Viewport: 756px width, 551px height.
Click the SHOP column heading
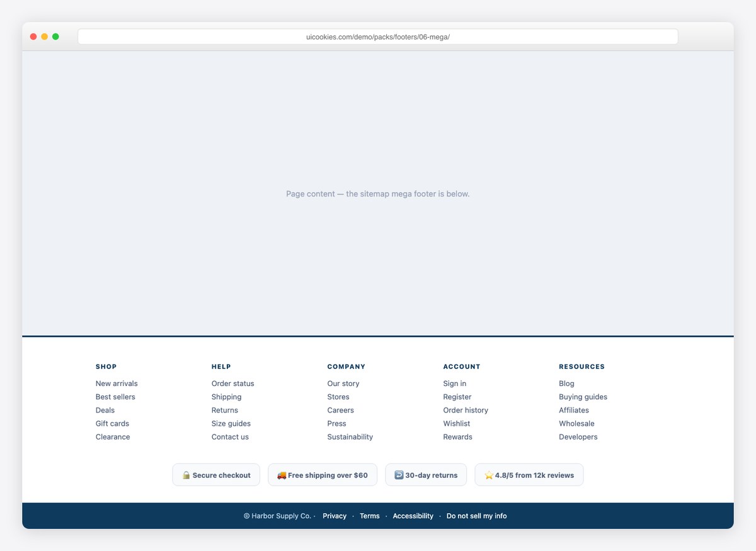pyautogui.click(x=106, y=366)
